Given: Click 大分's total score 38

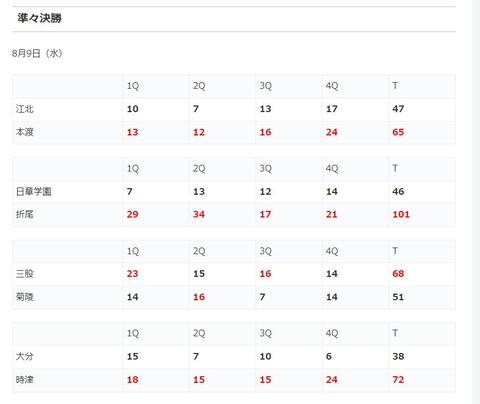Looking at the screenshot, I should pos(398,356).
